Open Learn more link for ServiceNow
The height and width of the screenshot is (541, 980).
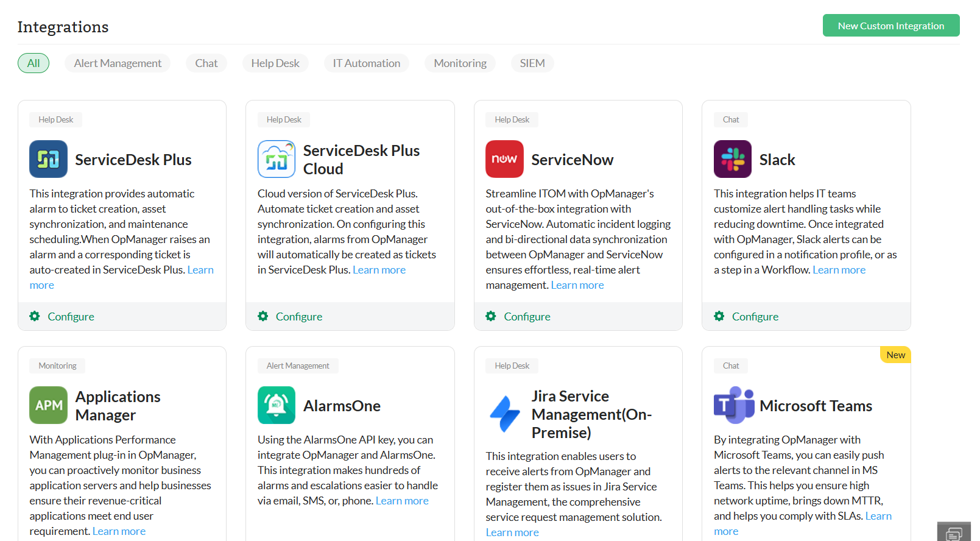[577, 285]
